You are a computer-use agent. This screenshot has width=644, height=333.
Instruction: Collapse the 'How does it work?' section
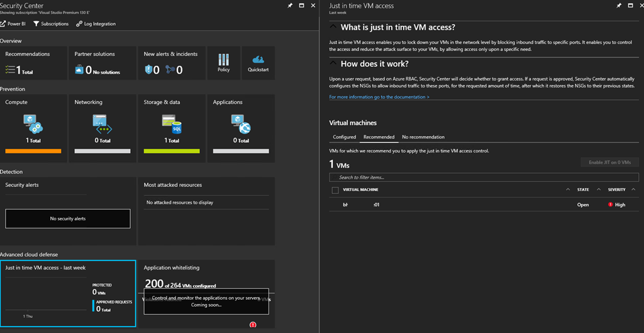pos(333,64)
